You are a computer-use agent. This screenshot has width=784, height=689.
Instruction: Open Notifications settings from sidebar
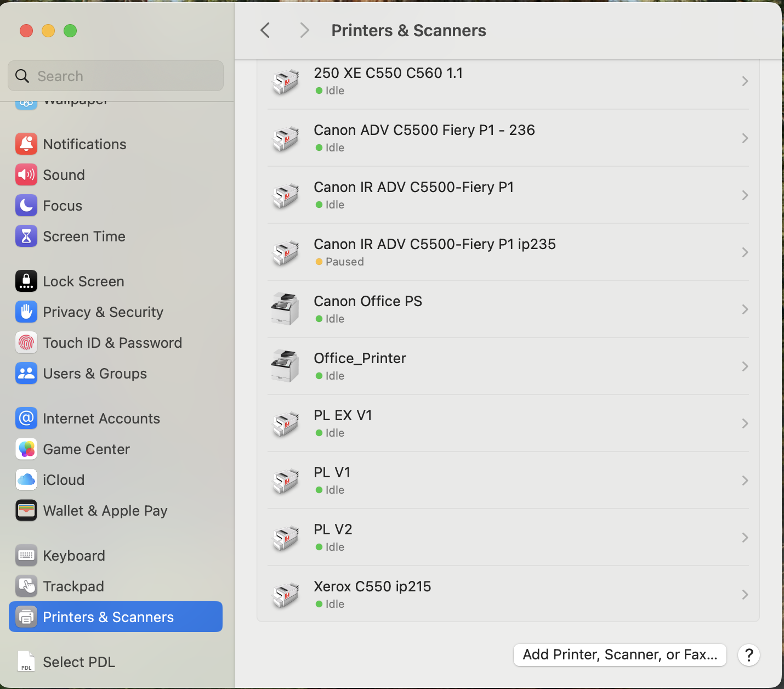tap(84, 144)
